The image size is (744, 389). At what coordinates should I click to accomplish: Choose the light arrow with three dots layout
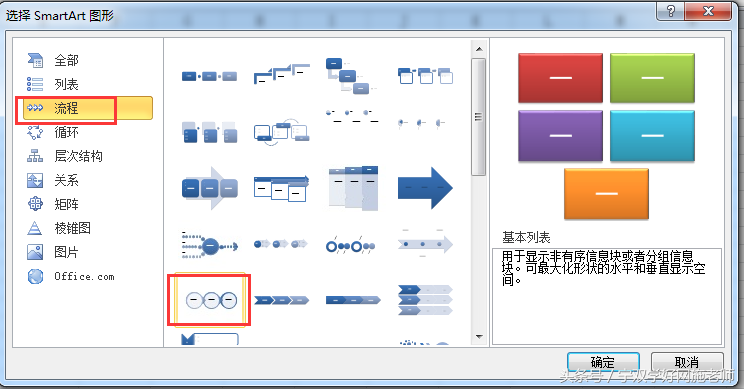click(x=425, y=244)
